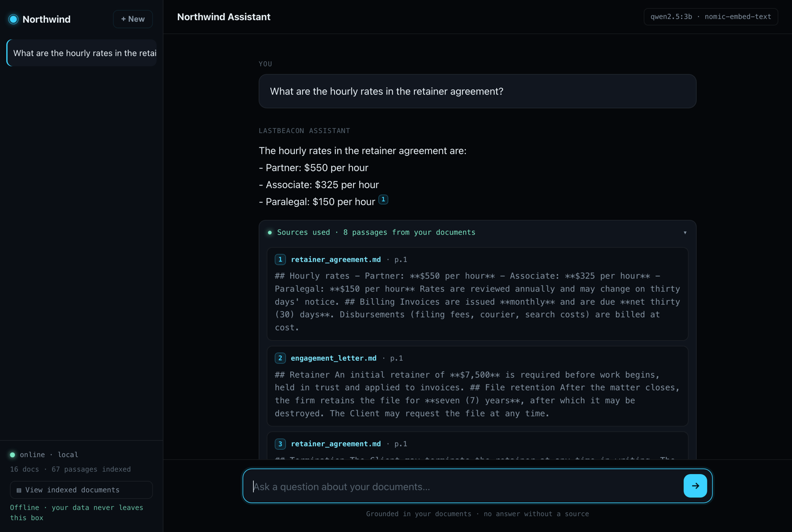This screenshot has width=792, height=532.
Task: Open retainer_agreement.md link in source 3
Action: point(336,444)
